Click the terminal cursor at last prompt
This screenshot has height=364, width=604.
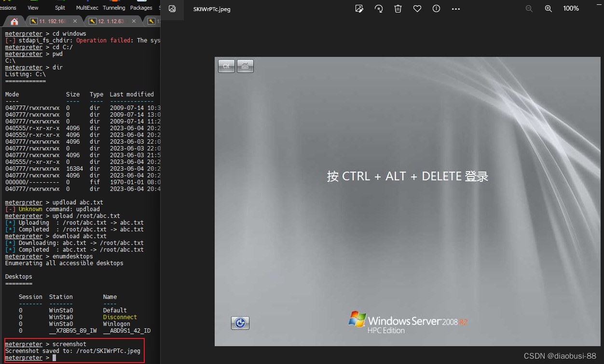(x=55, y=358)
